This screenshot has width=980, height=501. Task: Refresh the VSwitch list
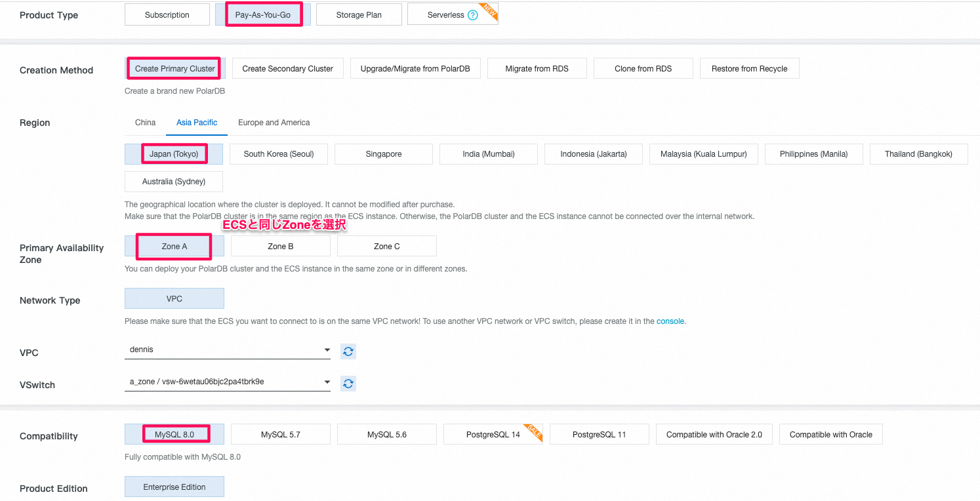point(348,384)
